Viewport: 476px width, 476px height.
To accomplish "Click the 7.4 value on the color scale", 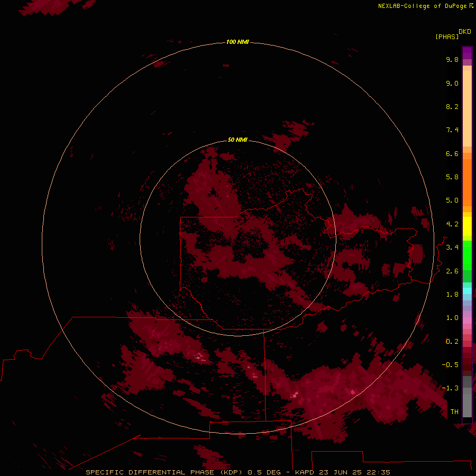I will click(452, 130).
